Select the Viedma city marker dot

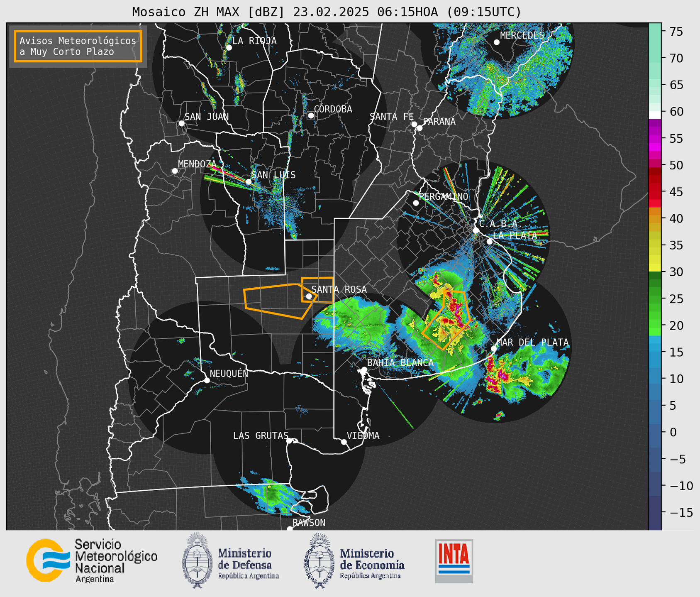click(x=344, y=442)
